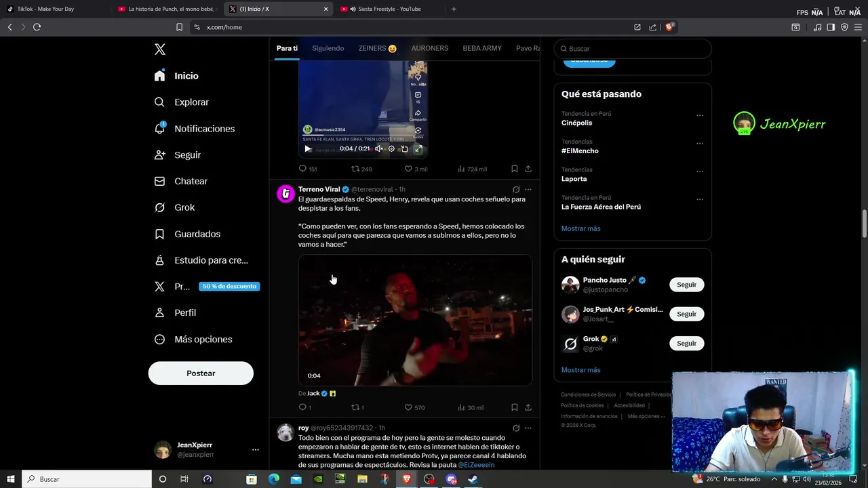Screen dimensions: 868x488
Task: Switch to BEBA ARMY tab
Action: pos(482,48)
